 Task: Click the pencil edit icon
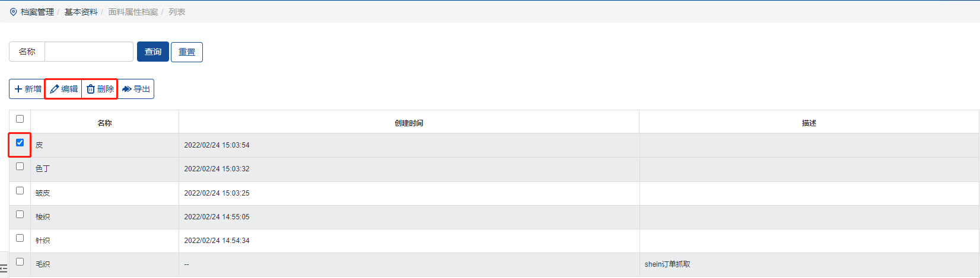coord(55,89)
